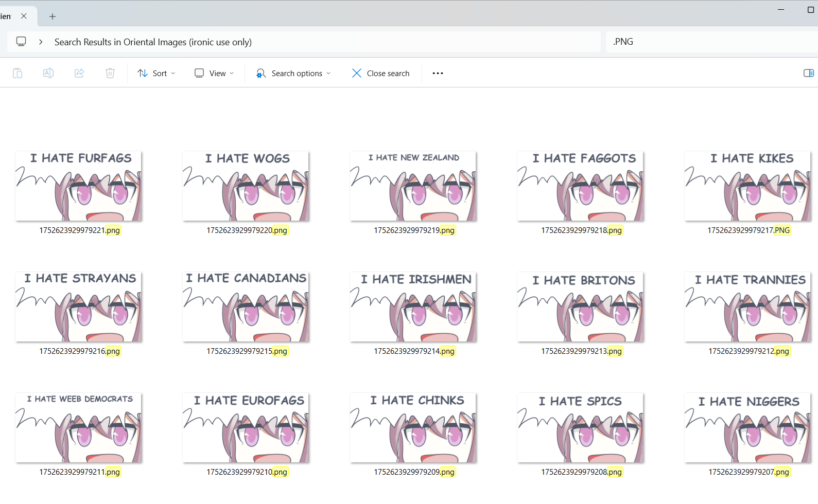818x504 pixels.
Task: Click the Close search button
Action: coord(381,73)
